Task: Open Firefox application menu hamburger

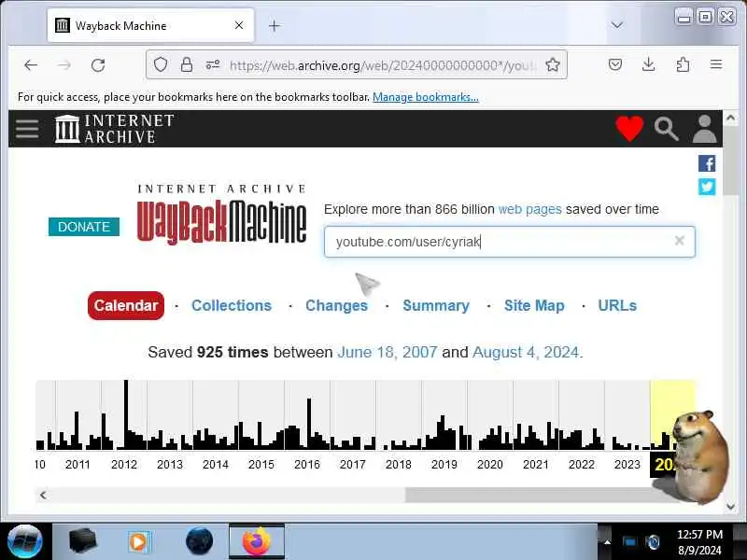Action: coord(716,64)
